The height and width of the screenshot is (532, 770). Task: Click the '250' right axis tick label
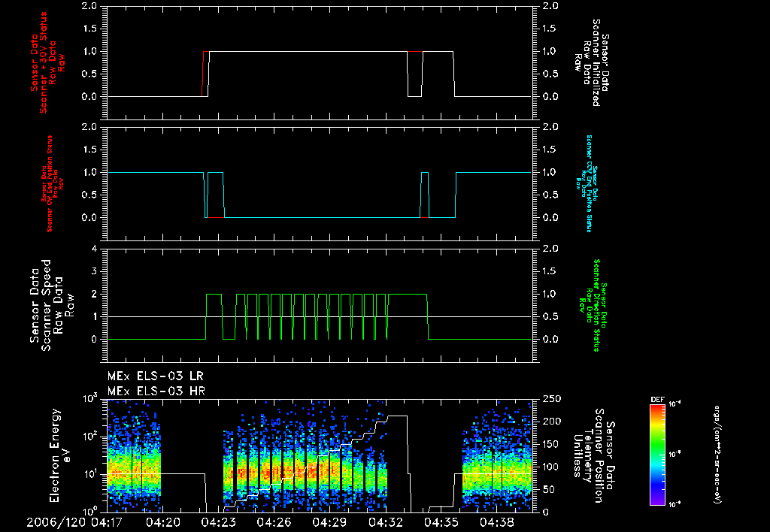pyautogui.click(x=552, y=399)
